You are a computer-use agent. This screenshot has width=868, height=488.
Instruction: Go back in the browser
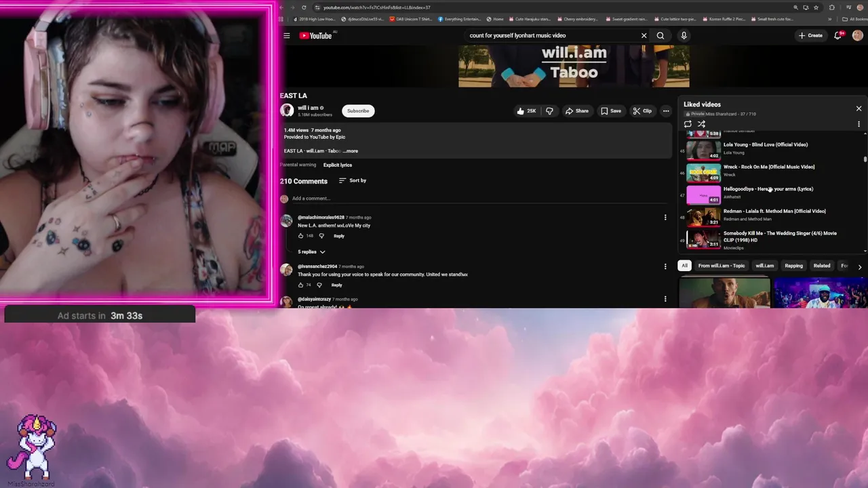[282, 7]
